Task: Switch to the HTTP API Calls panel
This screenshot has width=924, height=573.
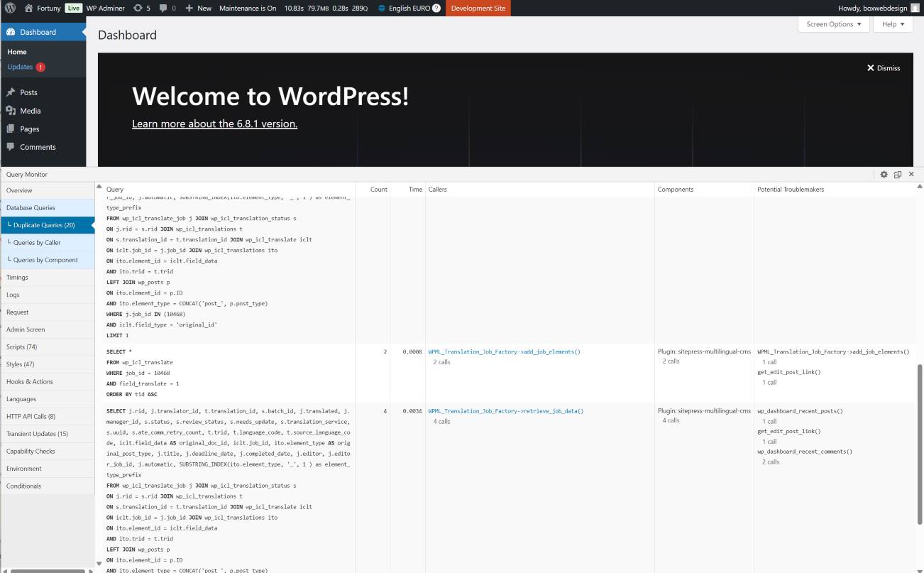Action: click(x=31, y=416)
